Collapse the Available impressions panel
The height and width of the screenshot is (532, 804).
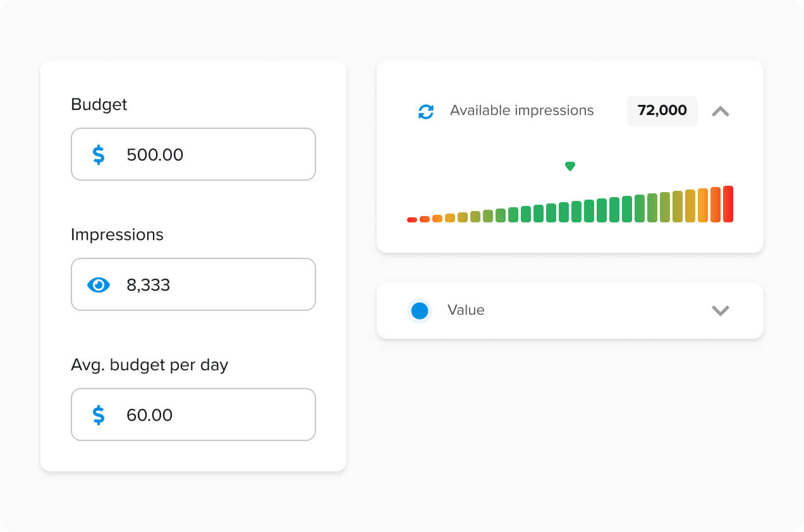click(720, 112)
